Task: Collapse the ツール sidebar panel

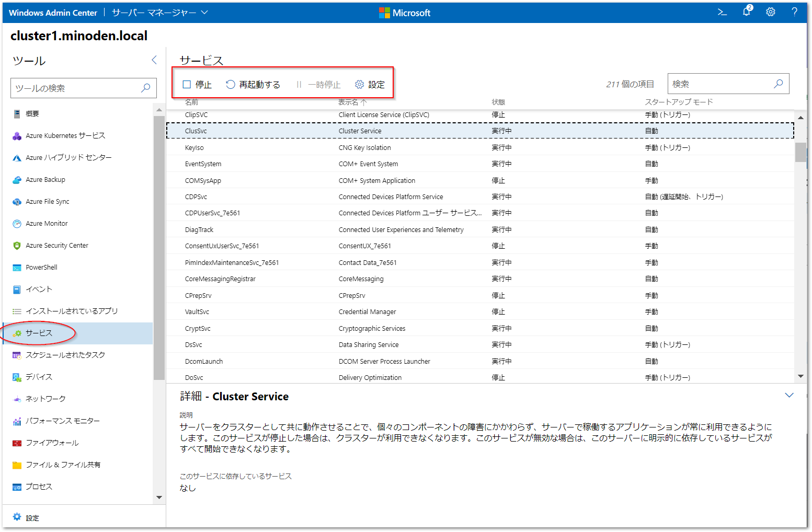Action: pyautogui.click(x=154, y=60)
